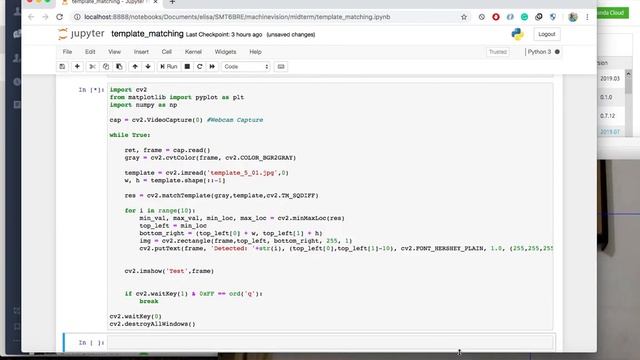Image resolution: width=640 pixels, height=360 pixels.
Task: Click the Last Checkpoint 3 hours ago text
Action: point(224,35)
